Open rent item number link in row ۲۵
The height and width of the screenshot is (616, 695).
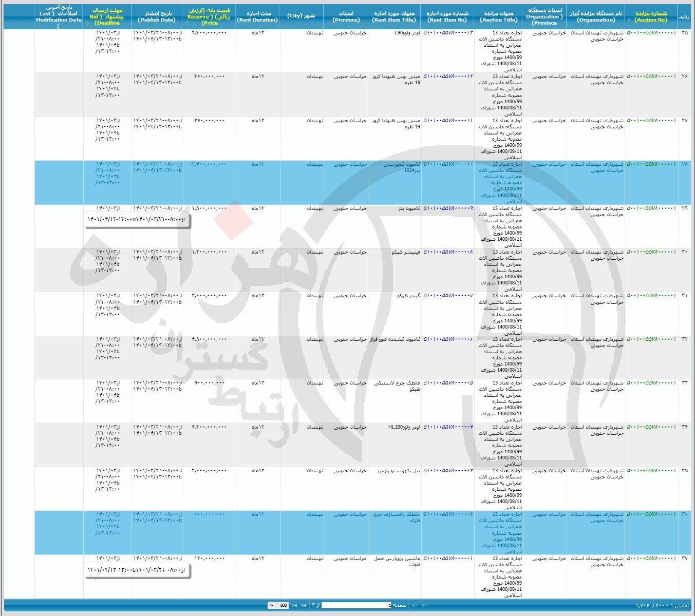[448, 33]
